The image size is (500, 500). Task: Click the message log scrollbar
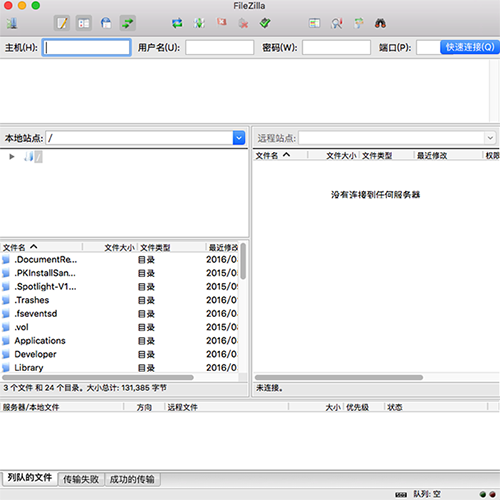point(494,90)
